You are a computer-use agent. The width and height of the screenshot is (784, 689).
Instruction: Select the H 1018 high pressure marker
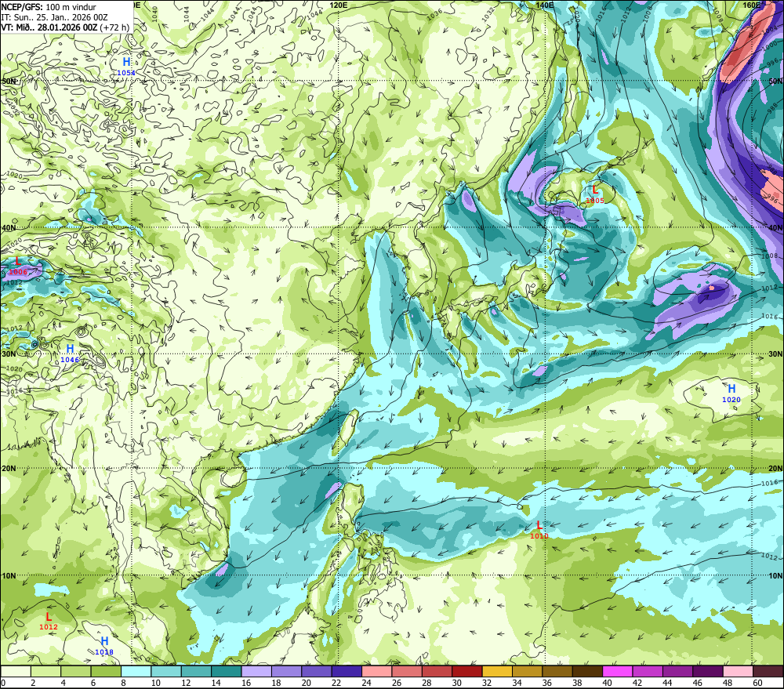point(104,646)
